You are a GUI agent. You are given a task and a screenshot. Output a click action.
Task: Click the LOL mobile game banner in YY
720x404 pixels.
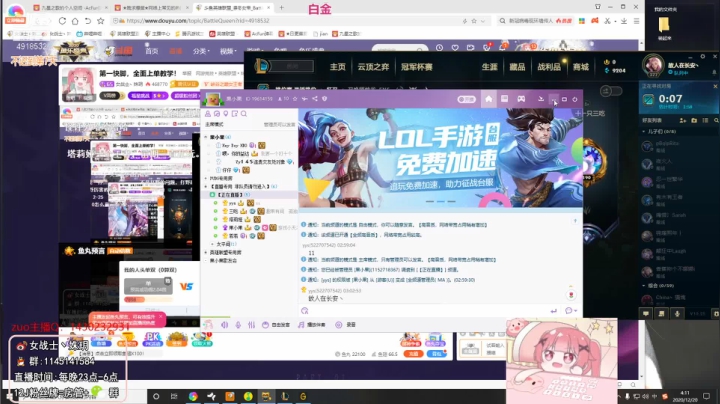click(x=441, y=157)
